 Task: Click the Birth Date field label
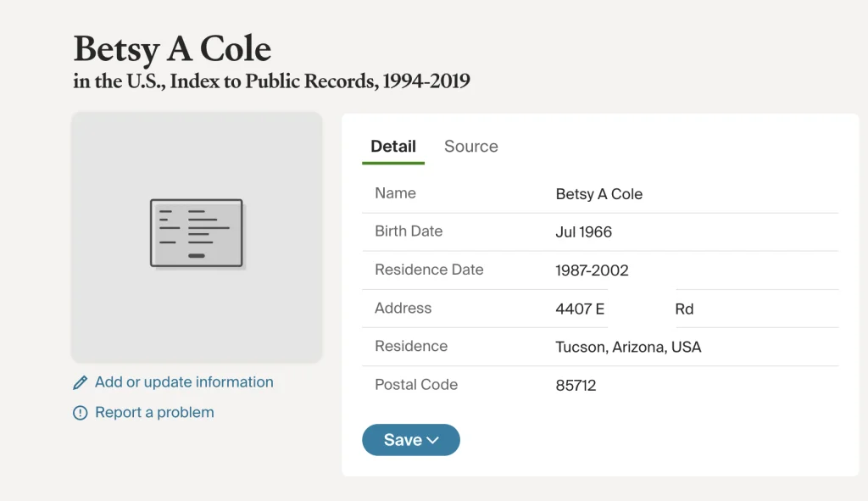[x=409, y=231]
